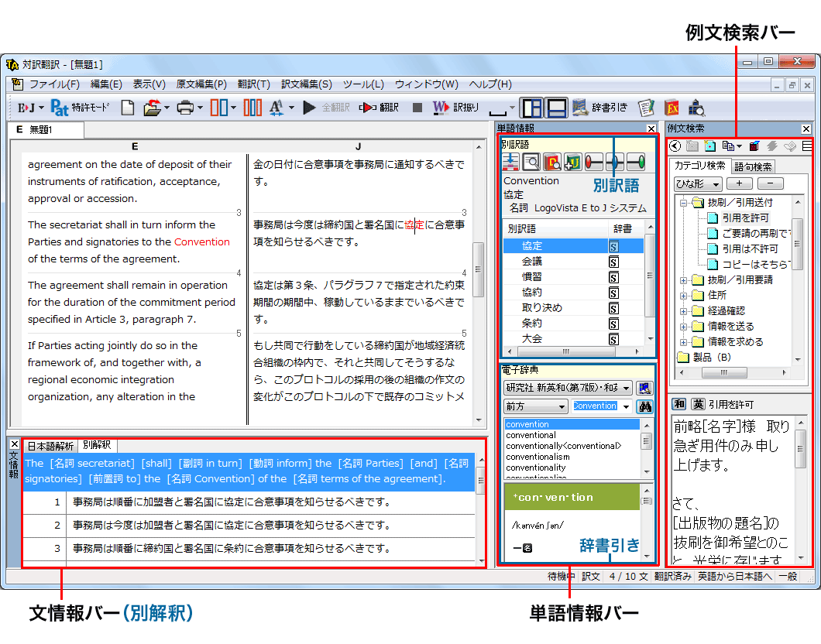Toggle the 和 language button in example pane
This screenshot has width=821, height=644.
pos(678,405)
